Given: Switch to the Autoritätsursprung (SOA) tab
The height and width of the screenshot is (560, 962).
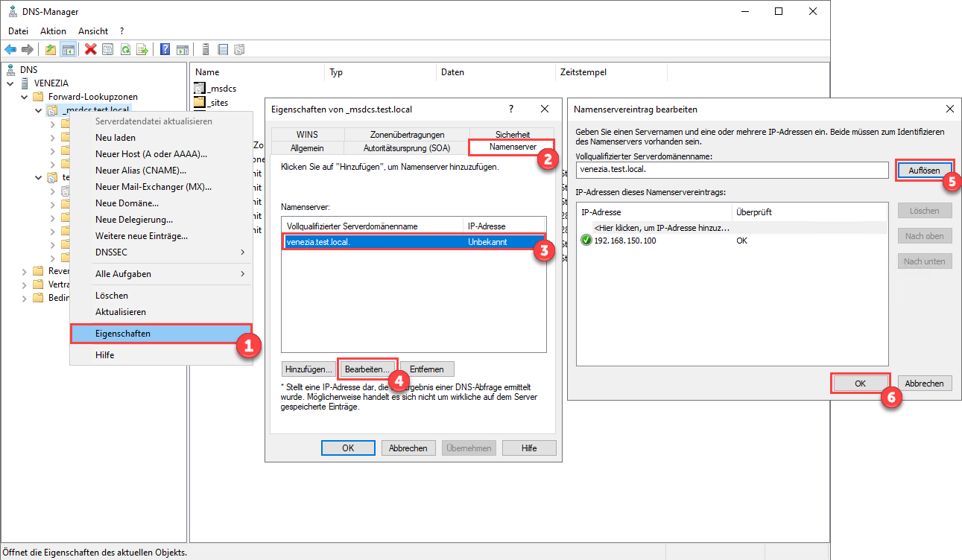Looking at the screenshot, I should click(x=407, y=148).
